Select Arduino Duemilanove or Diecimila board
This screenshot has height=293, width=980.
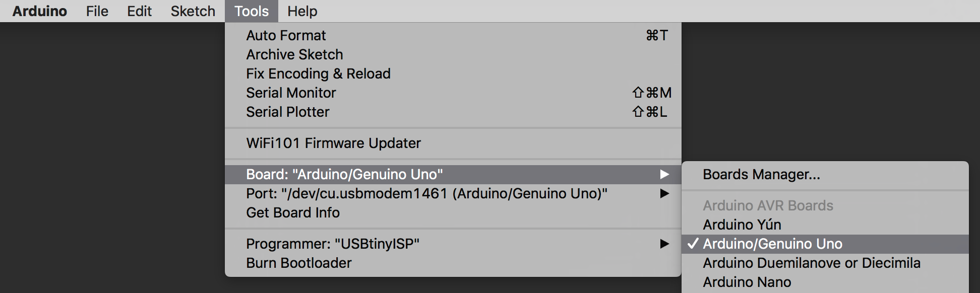(812, 263)
